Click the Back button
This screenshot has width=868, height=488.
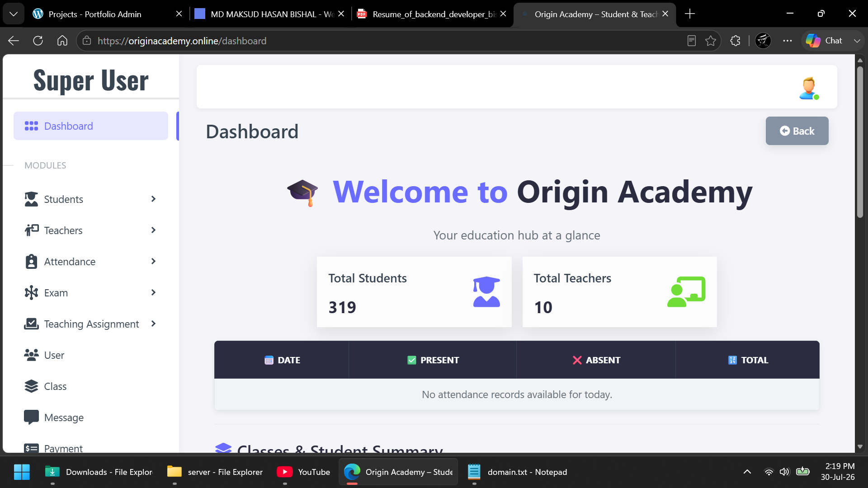797,131
